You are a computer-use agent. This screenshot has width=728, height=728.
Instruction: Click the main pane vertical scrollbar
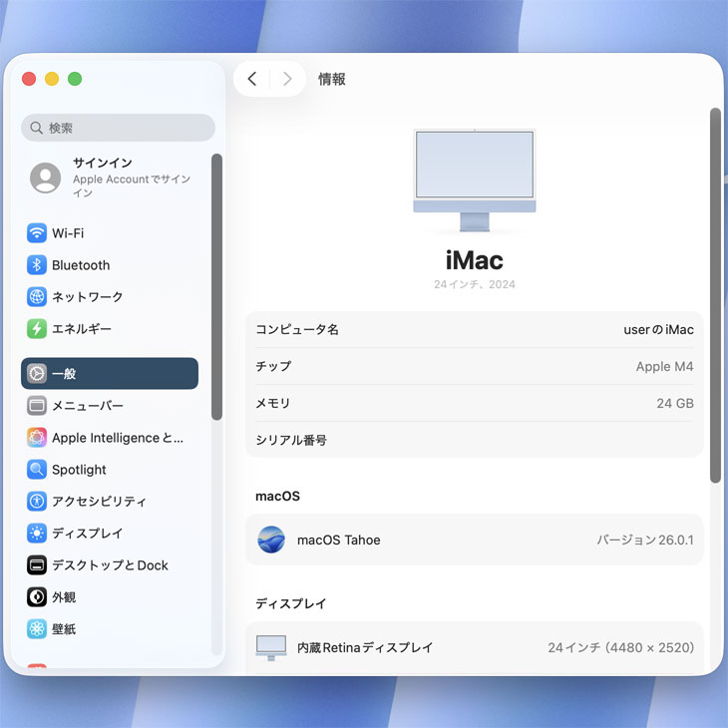pyautogui.click(x=715, y=295)
